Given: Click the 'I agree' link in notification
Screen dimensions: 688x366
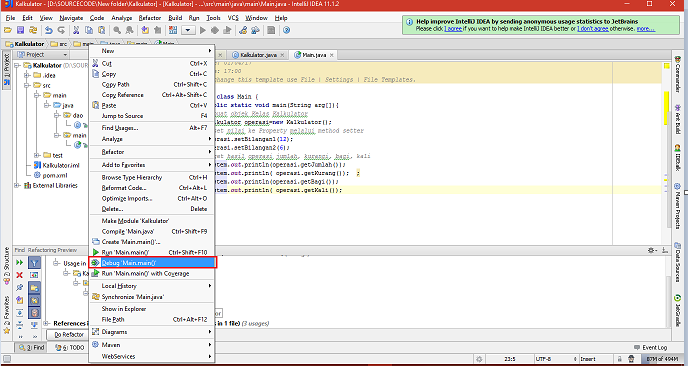Looking at the screenshot, I should 452,29.
